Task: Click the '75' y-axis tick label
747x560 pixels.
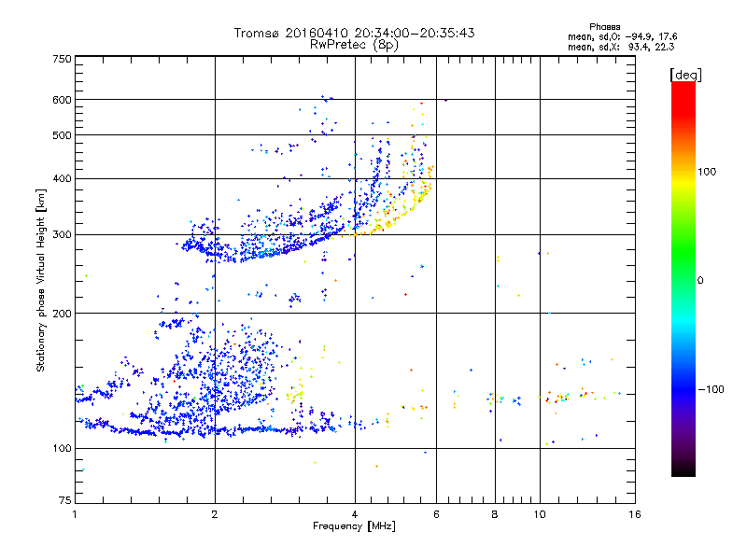Action: [65, 500]
